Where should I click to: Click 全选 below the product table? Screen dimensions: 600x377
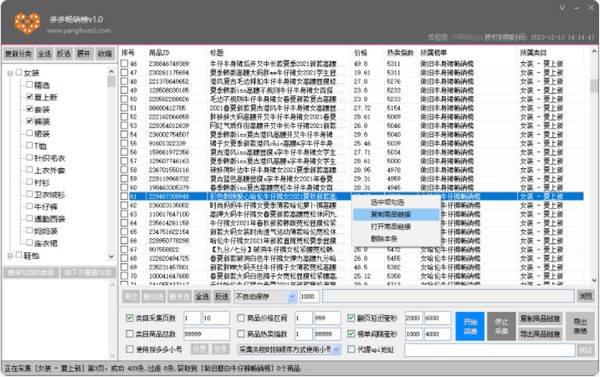click(202, 297)
